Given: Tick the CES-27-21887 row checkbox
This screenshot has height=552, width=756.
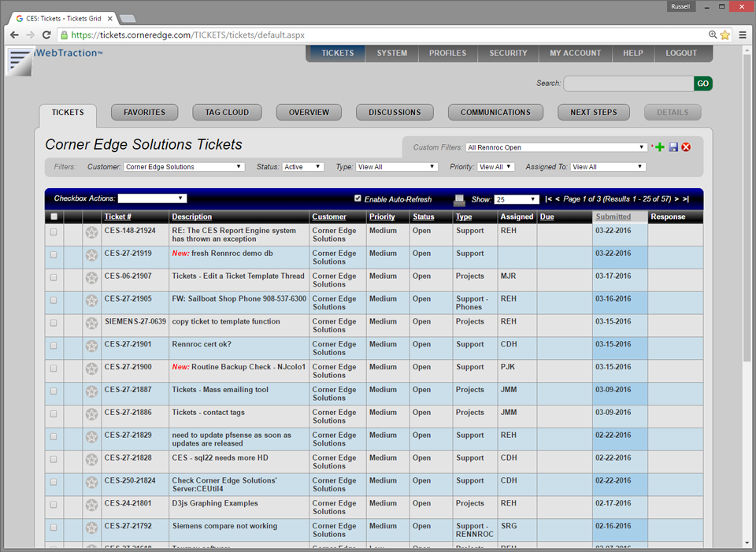Looking at the screenshot, I should pyautogui.click(x=54, y=391).
